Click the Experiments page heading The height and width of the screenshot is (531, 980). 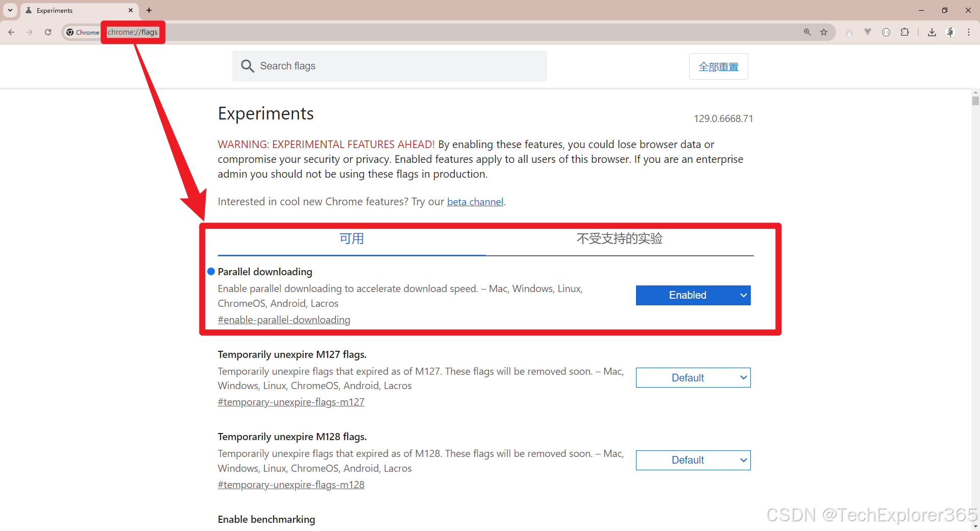tap(266, 113)
